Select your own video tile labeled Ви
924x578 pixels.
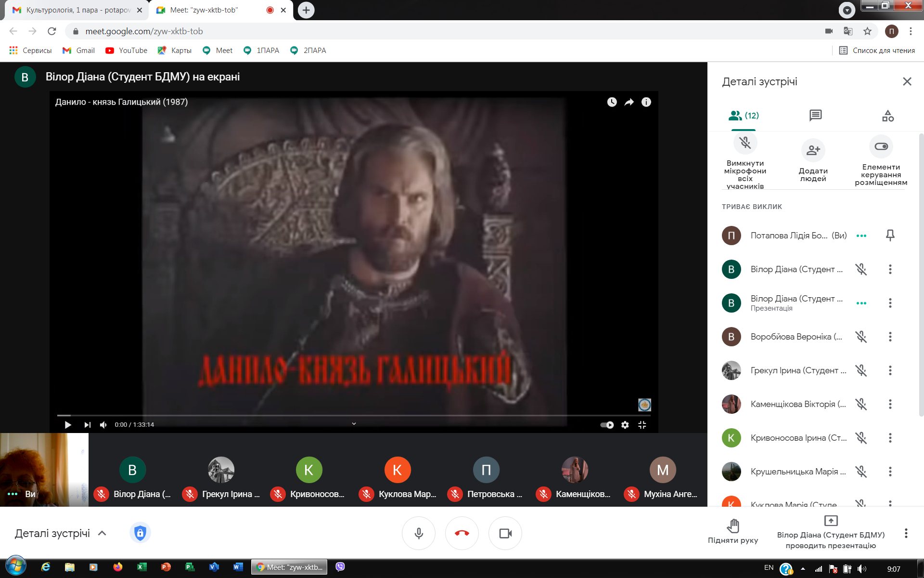tap(44, 470)
